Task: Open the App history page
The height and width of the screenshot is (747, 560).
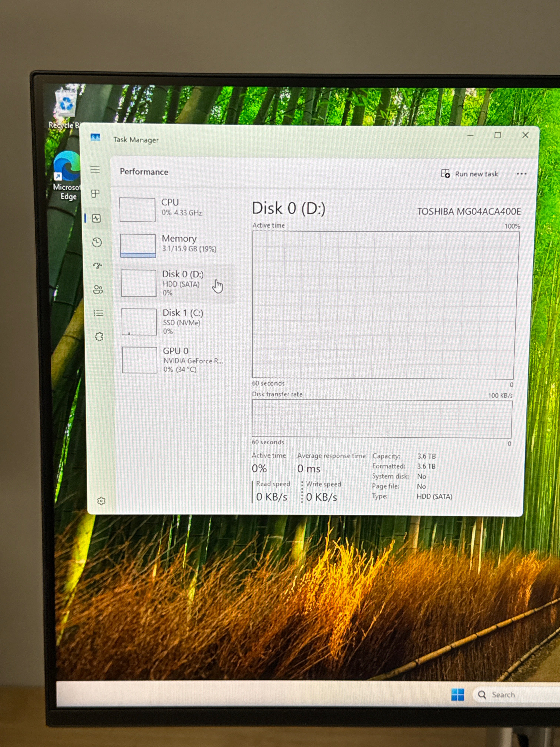Action: point(97,242)
